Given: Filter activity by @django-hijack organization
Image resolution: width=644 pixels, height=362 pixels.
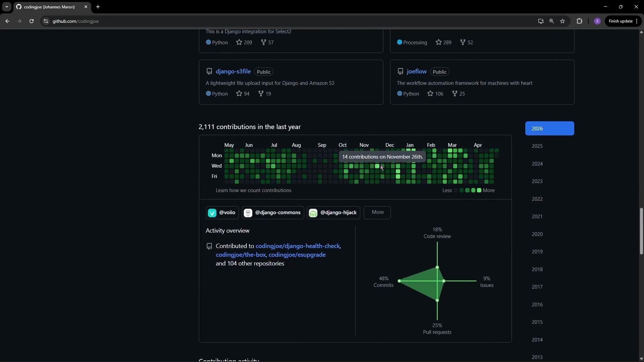Looking at the screenshot, I should tap(333, 213).
